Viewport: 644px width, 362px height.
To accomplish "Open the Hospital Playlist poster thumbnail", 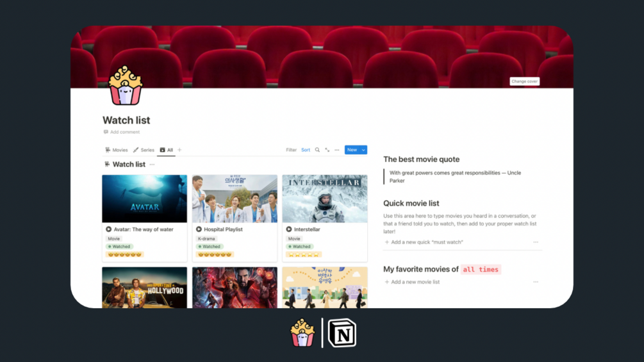I will coord(235,199).
